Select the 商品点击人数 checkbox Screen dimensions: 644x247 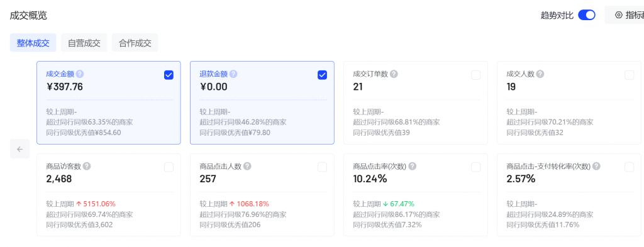(323, 167)
